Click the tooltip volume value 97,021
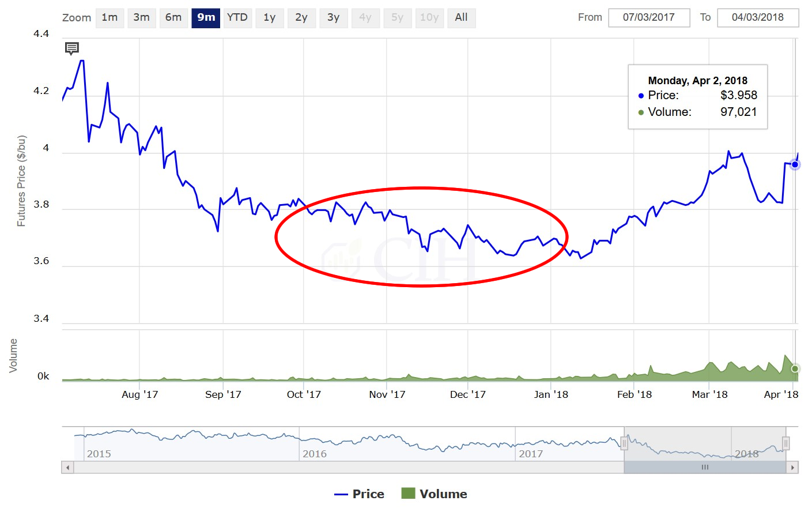The image size is (812, 508). (739, 112)
